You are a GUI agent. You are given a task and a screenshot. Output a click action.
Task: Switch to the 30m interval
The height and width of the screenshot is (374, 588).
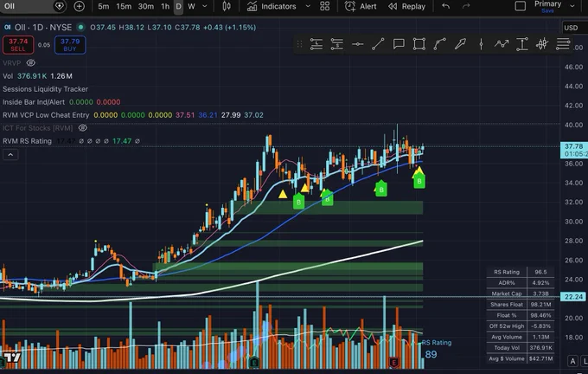point(146,6)
